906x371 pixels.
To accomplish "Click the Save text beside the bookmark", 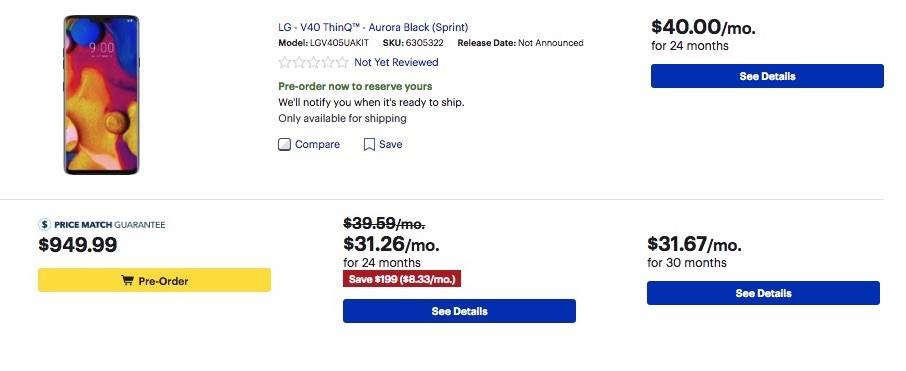I will pyautogui.click(x=391, y=144).
